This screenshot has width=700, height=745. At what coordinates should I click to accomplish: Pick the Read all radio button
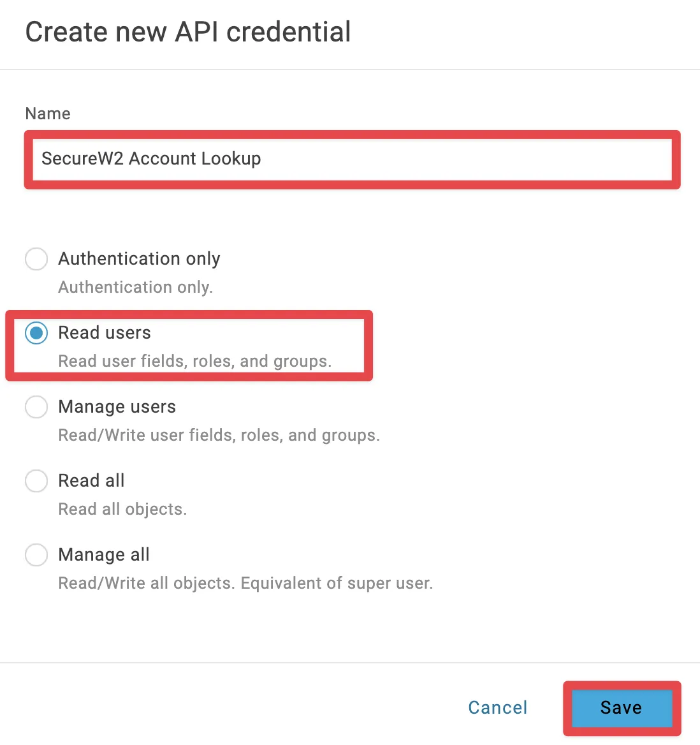(x=36, y=481)
